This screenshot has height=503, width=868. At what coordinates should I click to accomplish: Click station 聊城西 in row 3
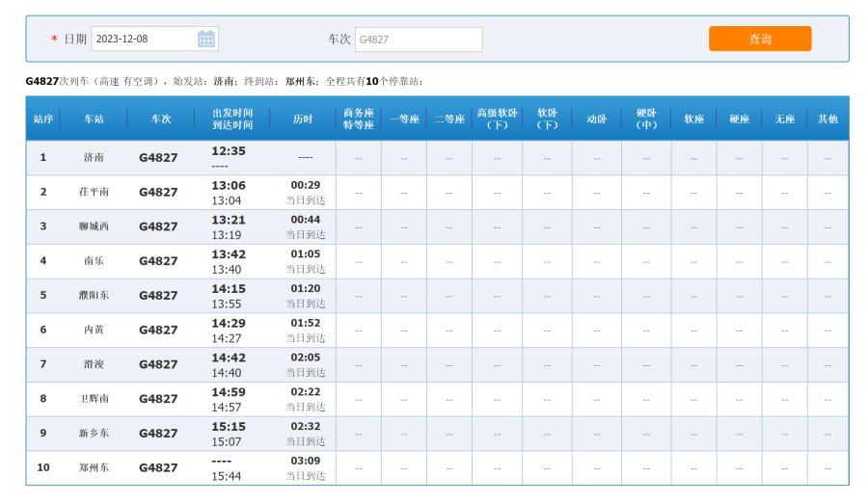click(x=94, y=226)
